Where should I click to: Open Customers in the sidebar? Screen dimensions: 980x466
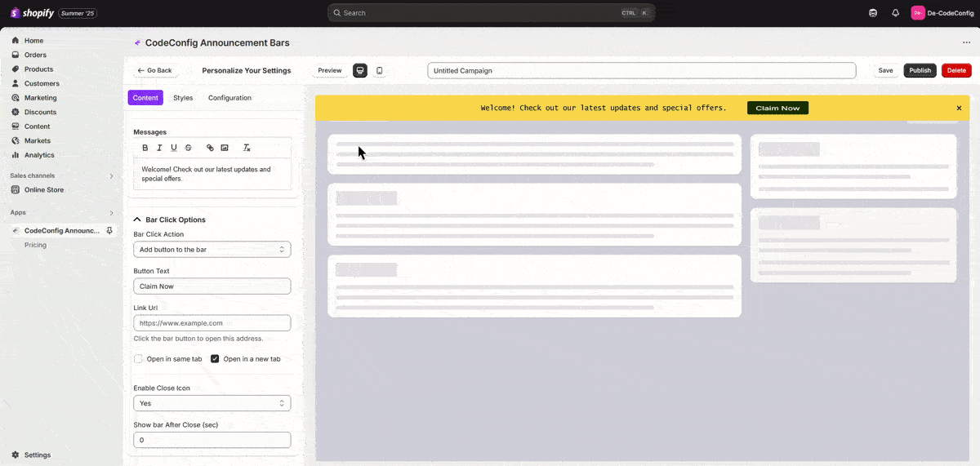pos(42,83)
